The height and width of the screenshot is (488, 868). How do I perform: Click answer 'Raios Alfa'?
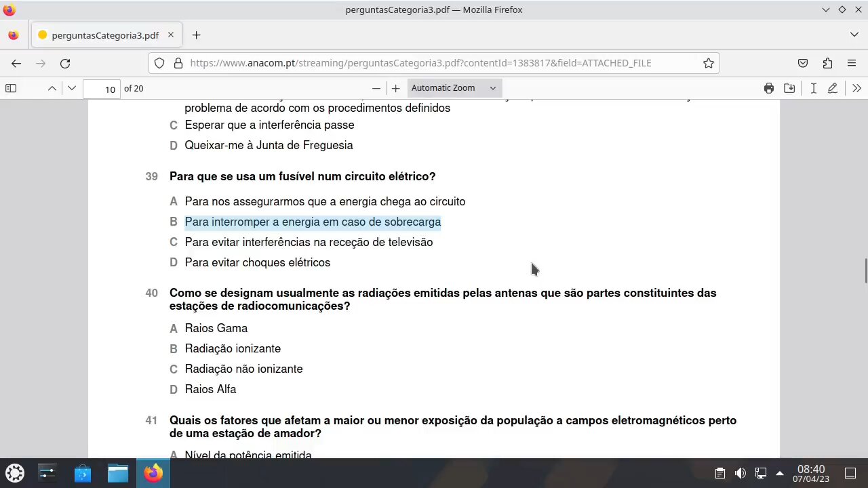(210, 390)
